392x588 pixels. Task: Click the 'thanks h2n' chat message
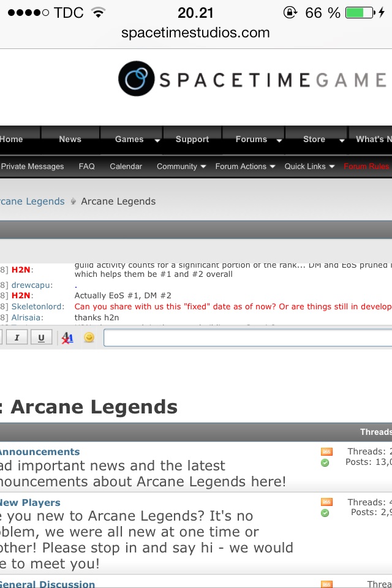pyautogui.click(x=97, y=317)
